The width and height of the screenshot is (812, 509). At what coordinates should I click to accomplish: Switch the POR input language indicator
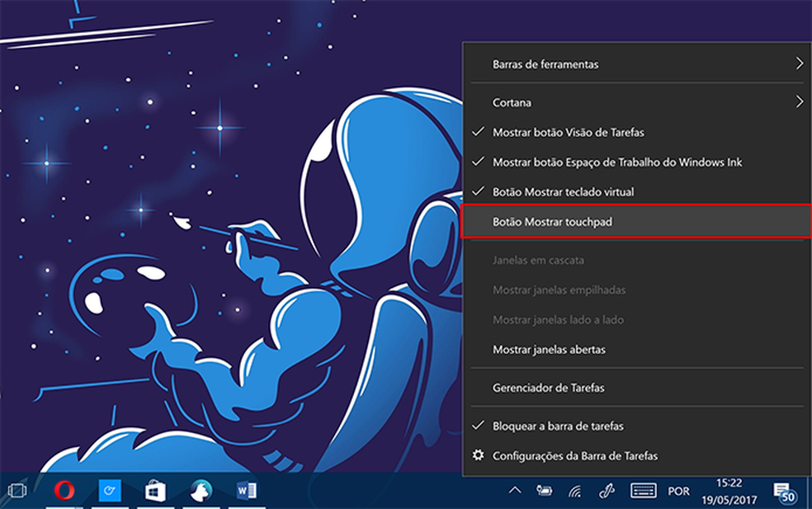(678, 491)
